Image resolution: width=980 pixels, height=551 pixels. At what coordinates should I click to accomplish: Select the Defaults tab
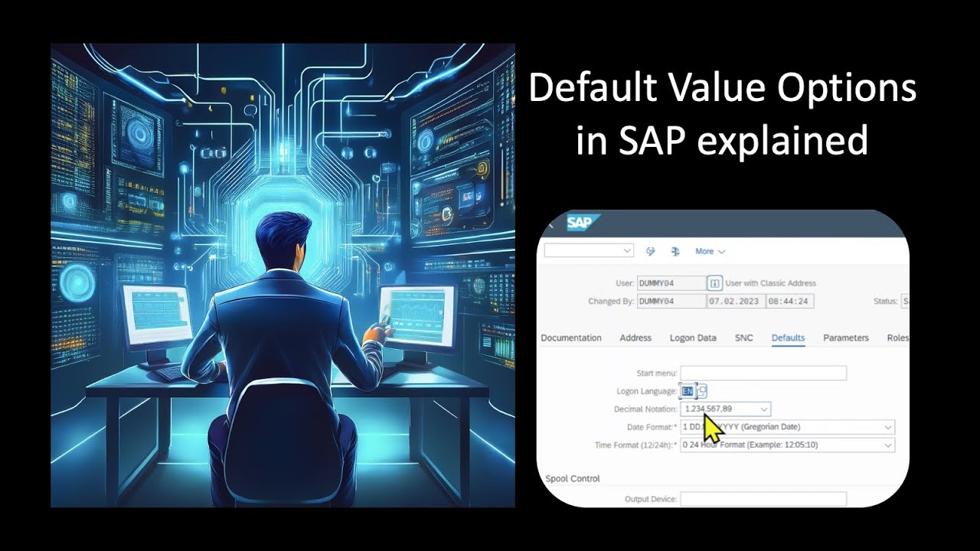point(788,337)
